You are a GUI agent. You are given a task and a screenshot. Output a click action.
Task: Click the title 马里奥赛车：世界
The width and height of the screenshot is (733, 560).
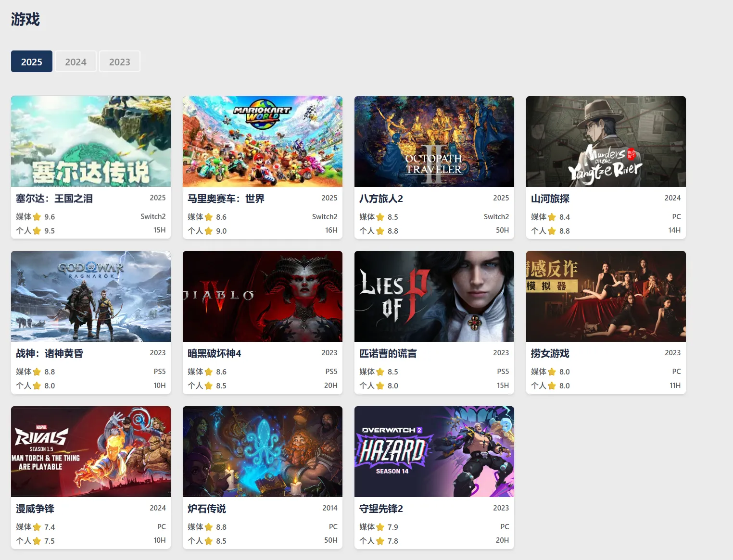tap(226, 199)
